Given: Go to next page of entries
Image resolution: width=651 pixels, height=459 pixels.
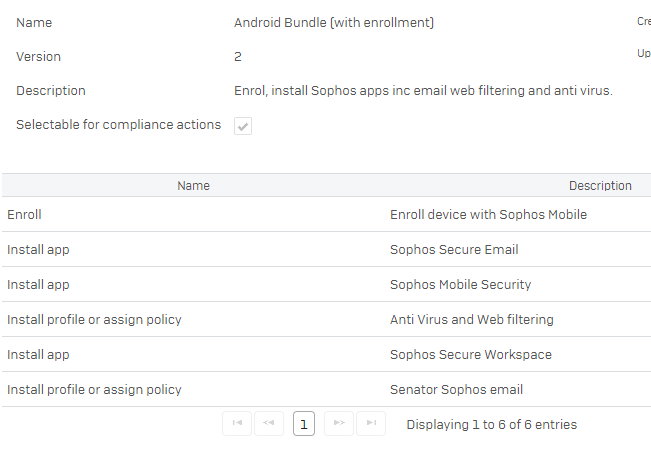Looking at the screenshot, I should pos(339,423).
